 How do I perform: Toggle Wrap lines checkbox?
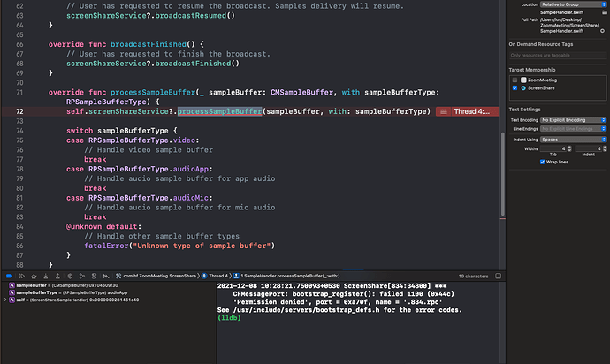(542, 163)
